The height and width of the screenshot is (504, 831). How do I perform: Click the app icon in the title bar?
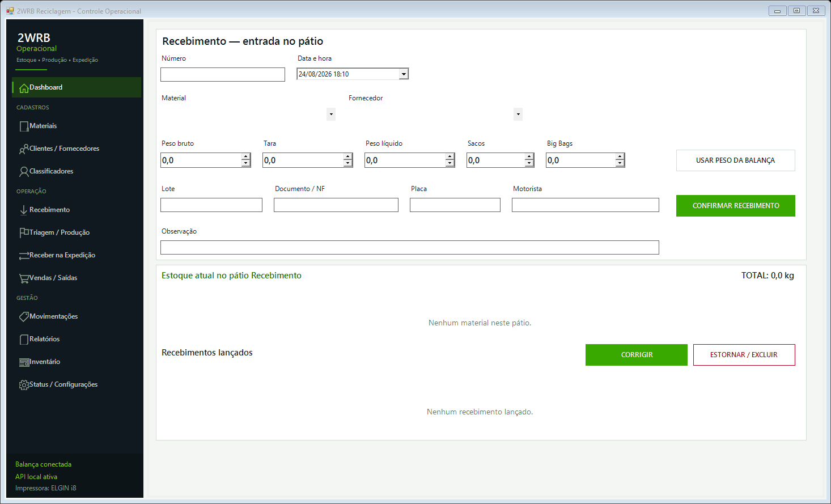[10, 11]
